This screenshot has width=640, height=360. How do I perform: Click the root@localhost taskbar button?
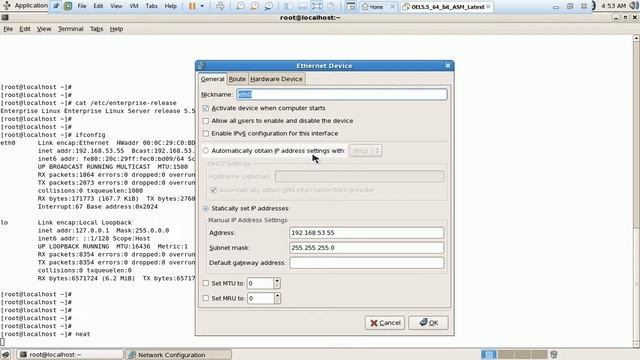click(70, 355)
